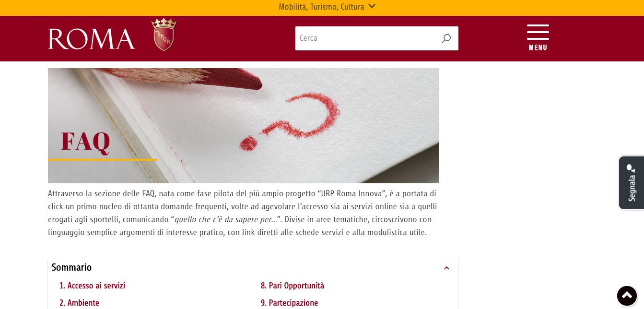Click the ROMA wordmark logo
The image size is (644, 309).
click(x=92, y=39)
